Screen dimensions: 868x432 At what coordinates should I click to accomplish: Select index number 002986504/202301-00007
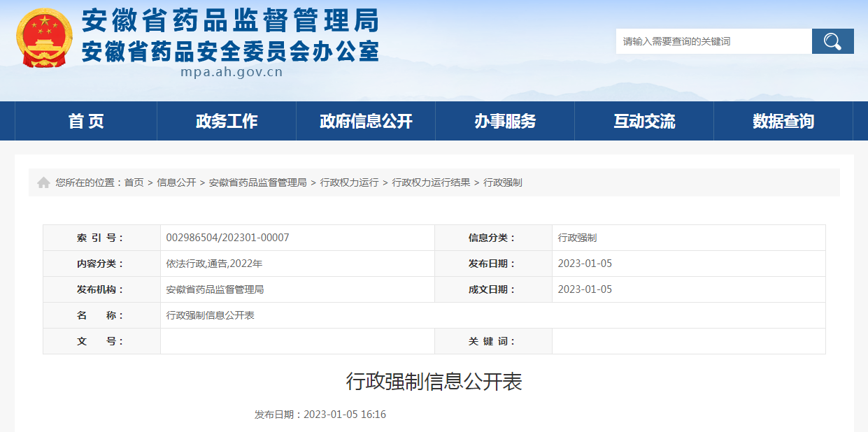228,238
